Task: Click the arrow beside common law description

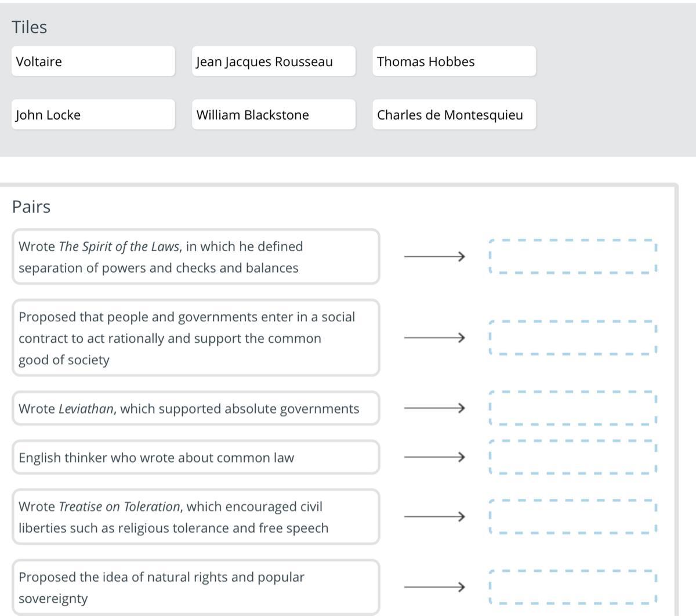Action: tap(434, 457)
